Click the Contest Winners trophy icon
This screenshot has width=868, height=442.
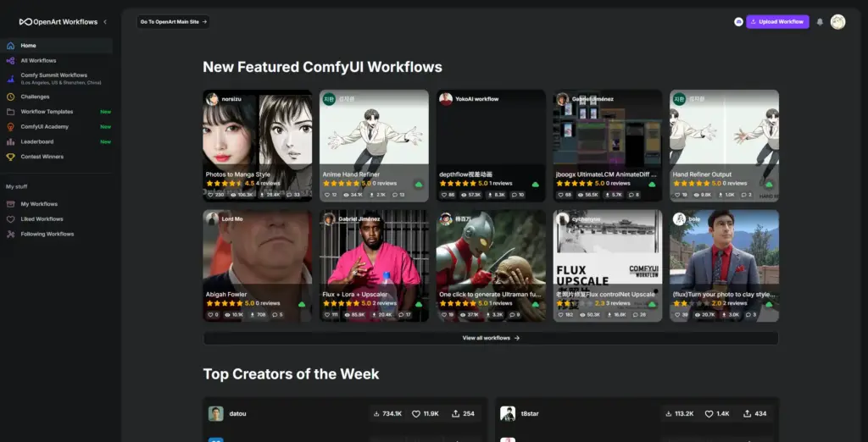(x=10, y=157)
